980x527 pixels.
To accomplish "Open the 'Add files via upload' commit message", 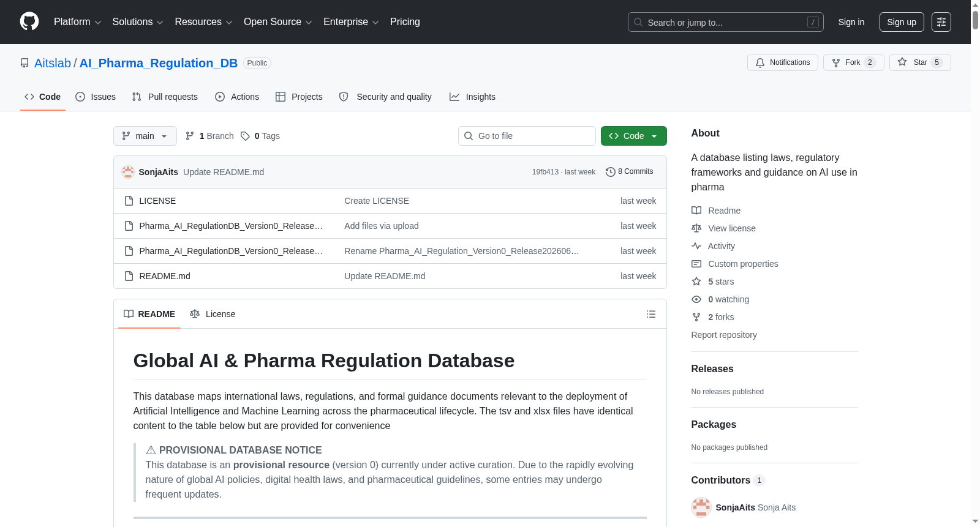I will tap(382, 226).
